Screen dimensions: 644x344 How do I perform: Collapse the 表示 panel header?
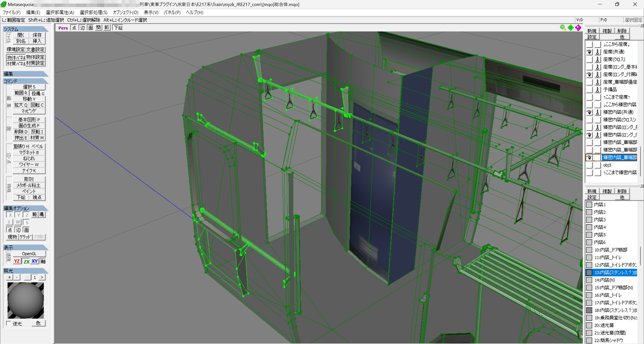point(25,247)
